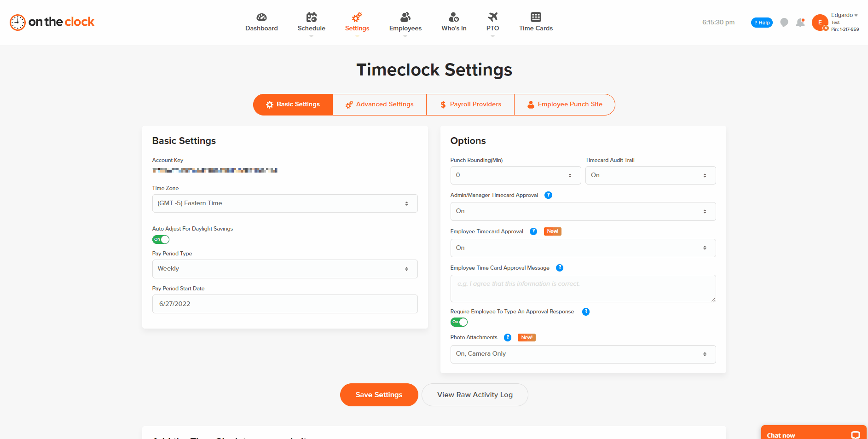868x439 pixels.
Task: Open the PTO airplane icon
Action: click(492, 17)
